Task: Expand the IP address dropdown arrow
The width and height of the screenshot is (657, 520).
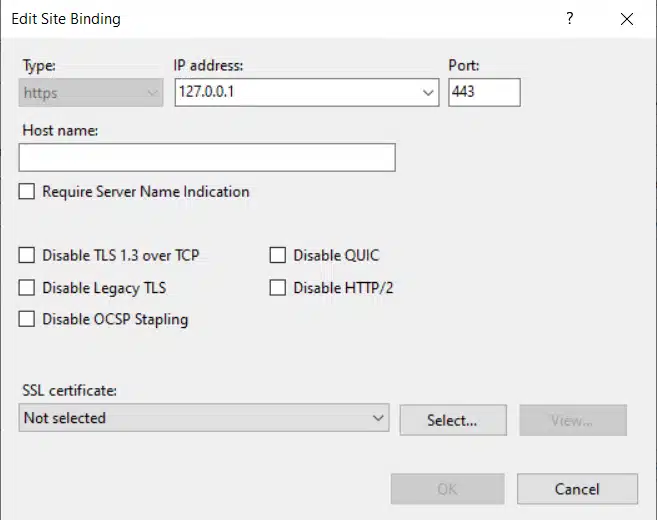Action: click(428, 93)
